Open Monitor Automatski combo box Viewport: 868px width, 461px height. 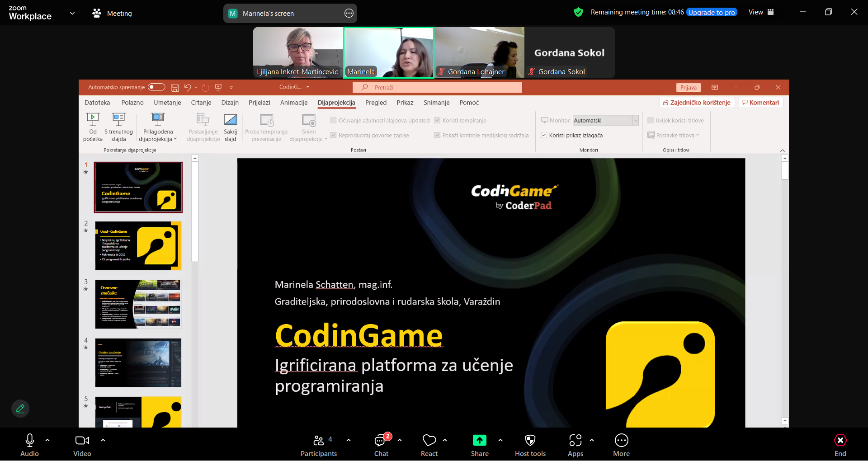(x=605, y=120)
